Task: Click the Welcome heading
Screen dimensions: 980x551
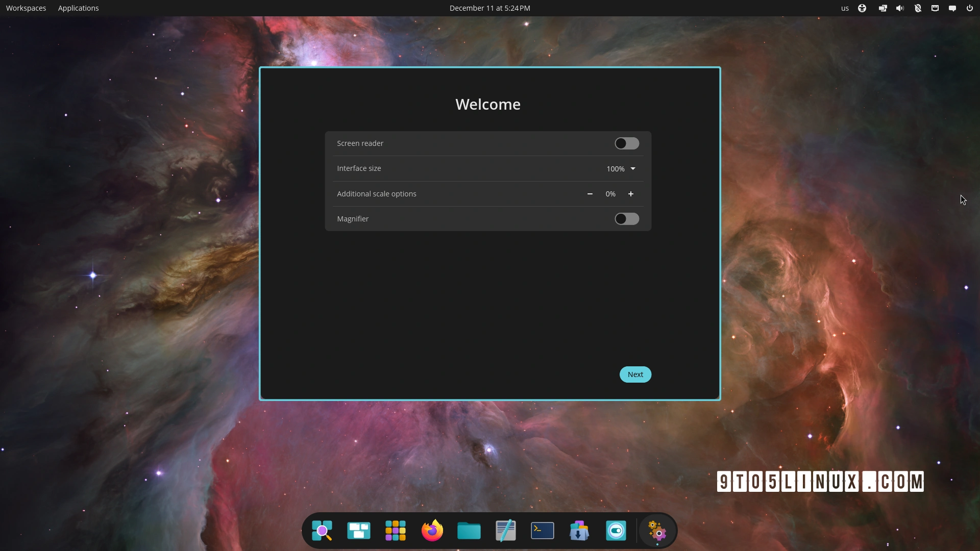Action: click(x=488, y=104)
